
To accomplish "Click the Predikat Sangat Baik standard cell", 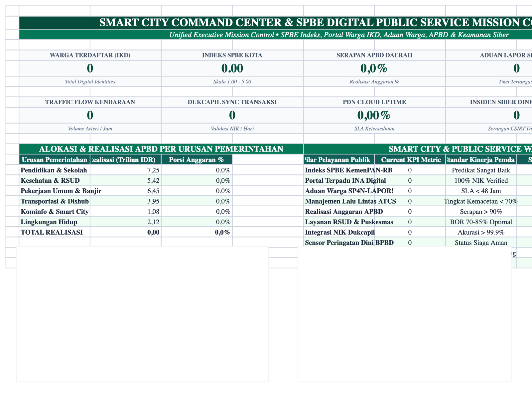I will point(481,170).
